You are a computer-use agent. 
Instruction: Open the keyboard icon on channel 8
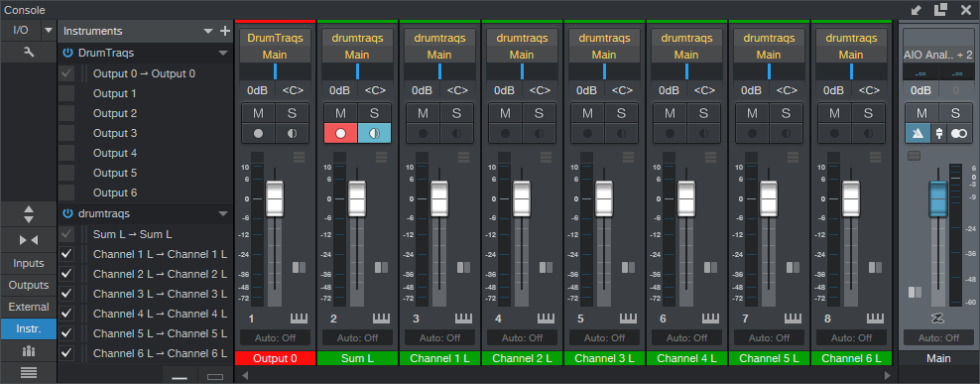click(875, 319)
